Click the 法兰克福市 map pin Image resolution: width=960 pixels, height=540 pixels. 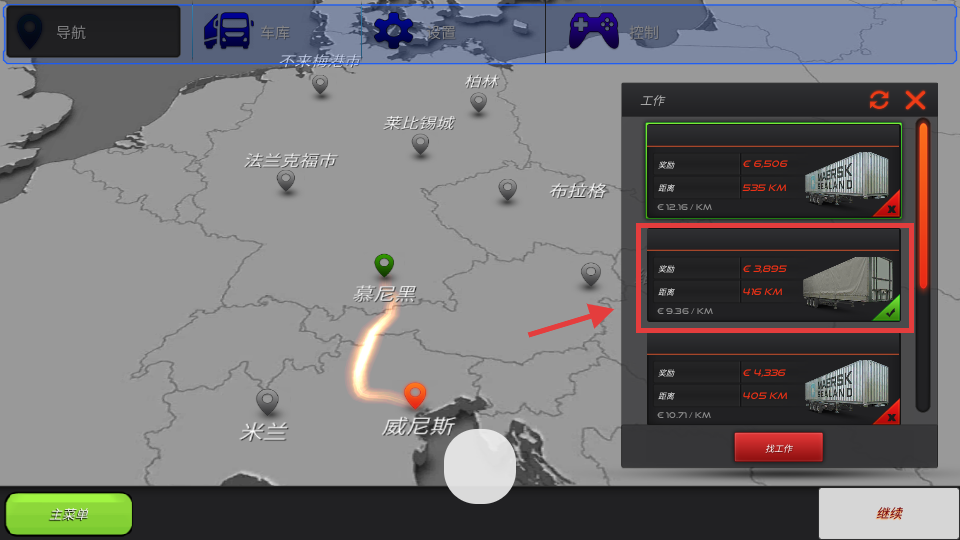286,180
